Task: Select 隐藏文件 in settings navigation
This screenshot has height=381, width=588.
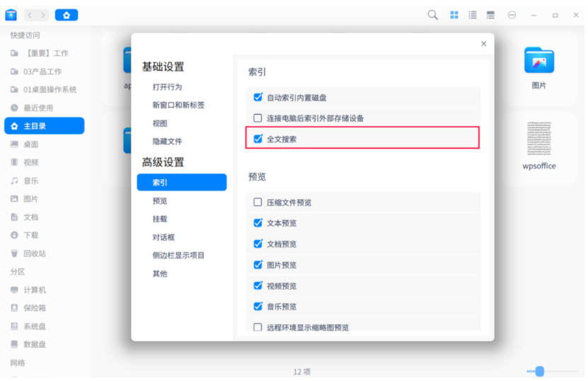Action: click(167, 142)
